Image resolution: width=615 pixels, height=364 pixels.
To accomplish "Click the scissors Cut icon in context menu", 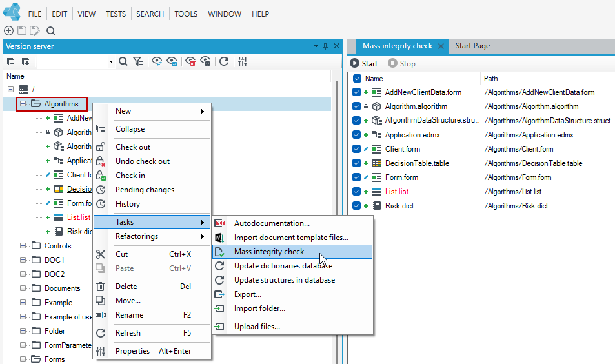I will coord(101,254).
